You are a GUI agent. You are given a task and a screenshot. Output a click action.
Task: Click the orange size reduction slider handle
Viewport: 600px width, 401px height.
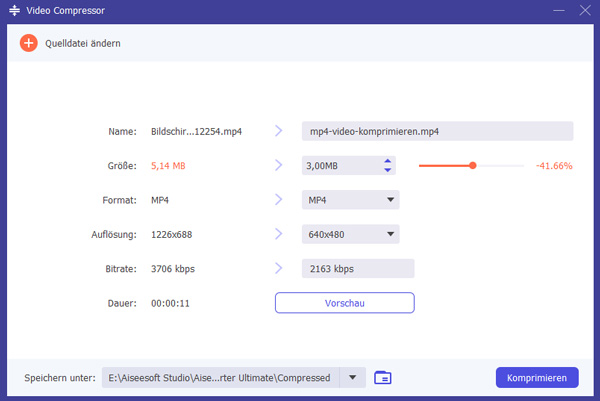coord(473,166)
